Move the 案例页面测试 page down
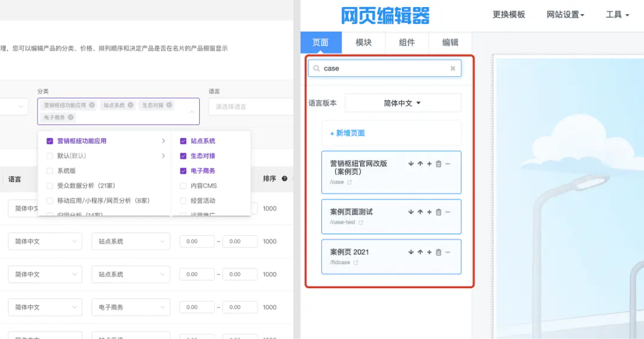The height and width of the screenshot is (339, 644). (411, 212)
